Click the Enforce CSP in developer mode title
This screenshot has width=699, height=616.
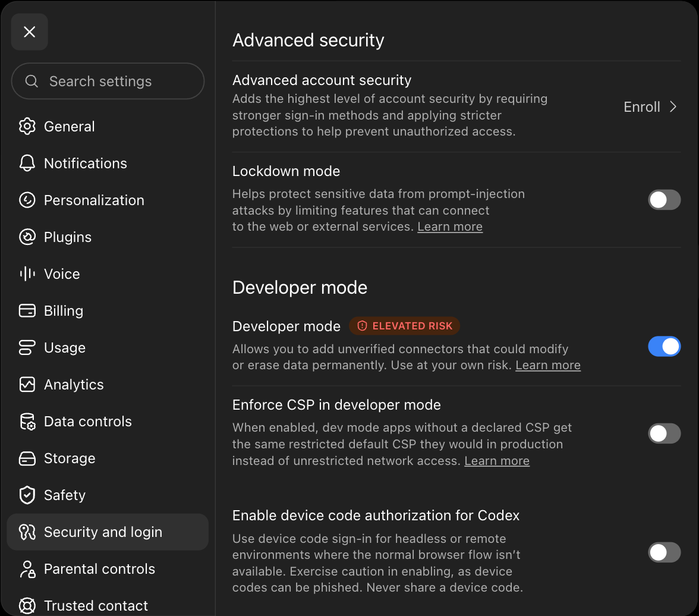pos(336,405)
